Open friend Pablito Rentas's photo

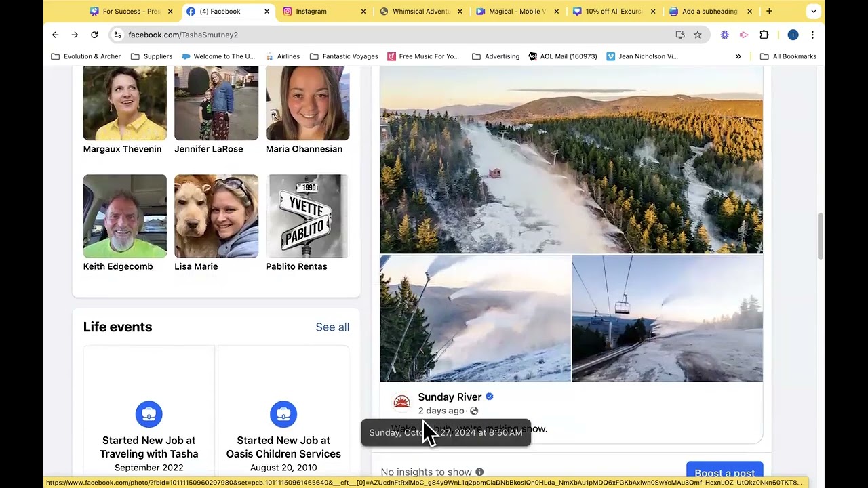point(307,216)
